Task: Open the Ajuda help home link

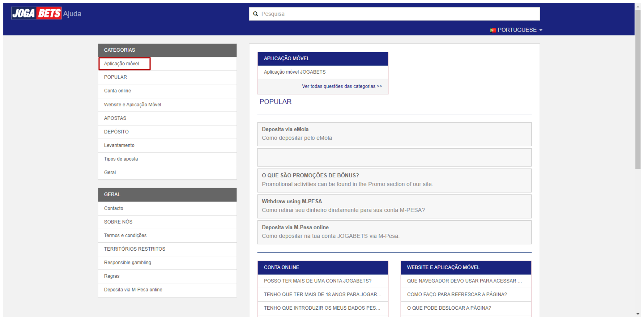Action: [x=72, y=14]
